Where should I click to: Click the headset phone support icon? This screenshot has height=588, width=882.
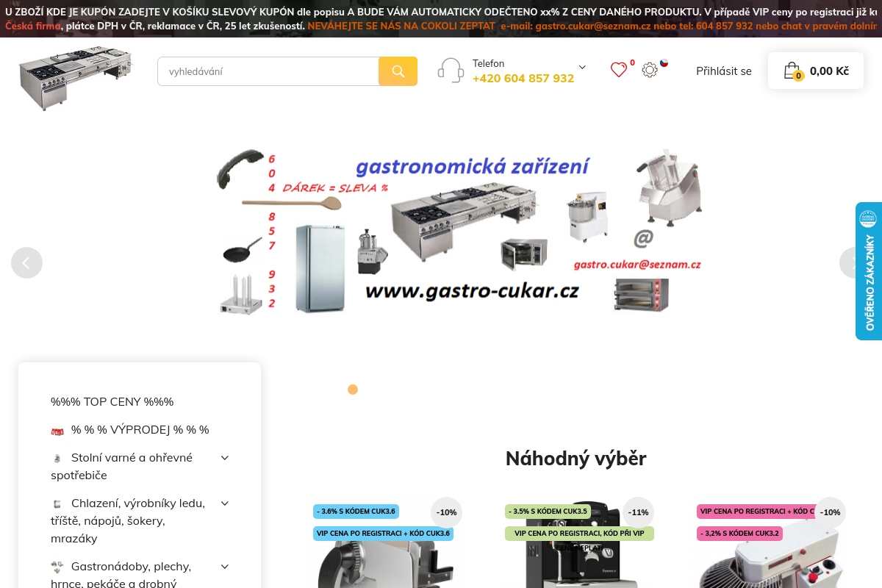[x=451, y=71]
